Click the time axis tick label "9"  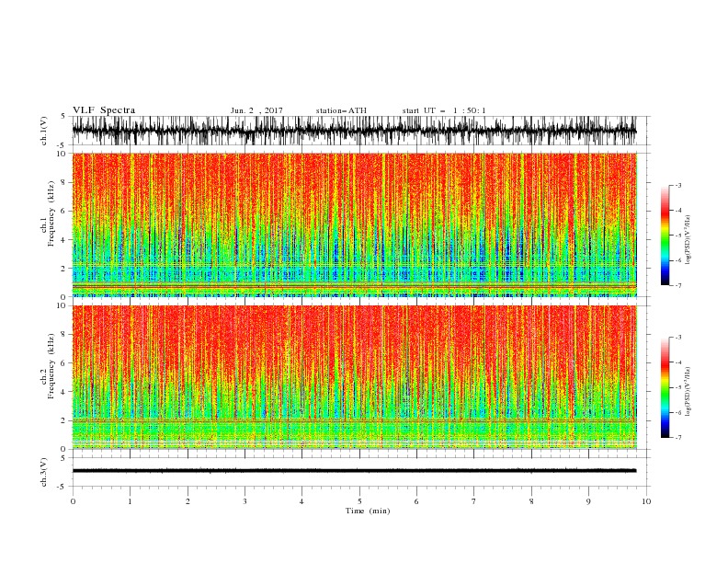pyautogui.click(x=588, y=501)
